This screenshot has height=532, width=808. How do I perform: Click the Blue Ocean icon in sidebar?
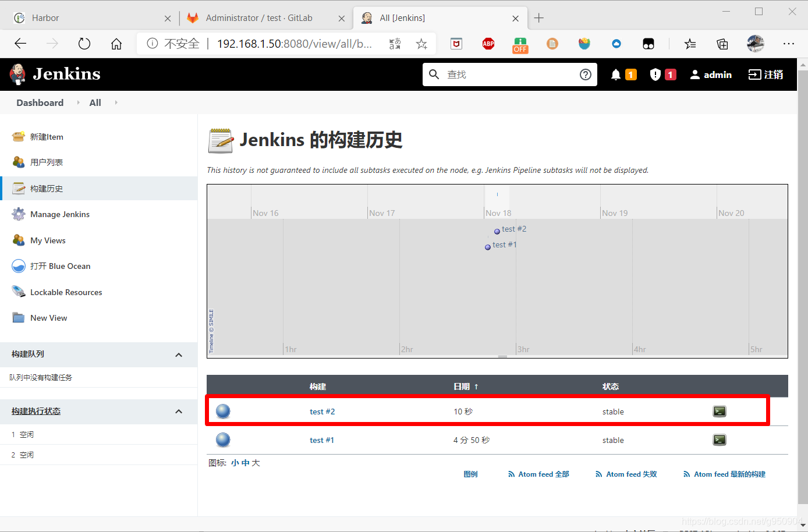(x=19, y=266)
